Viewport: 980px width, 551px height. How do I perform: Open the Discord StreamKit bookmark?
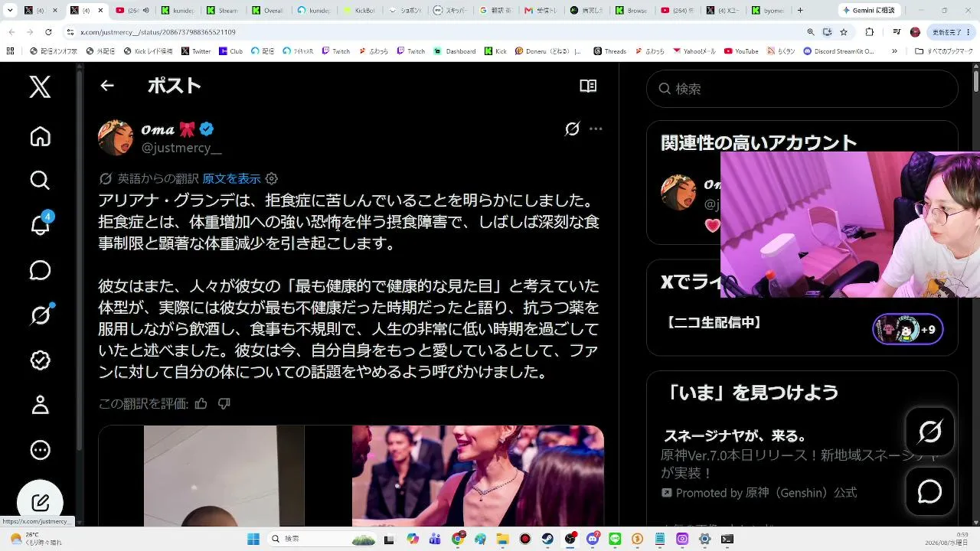839,51
